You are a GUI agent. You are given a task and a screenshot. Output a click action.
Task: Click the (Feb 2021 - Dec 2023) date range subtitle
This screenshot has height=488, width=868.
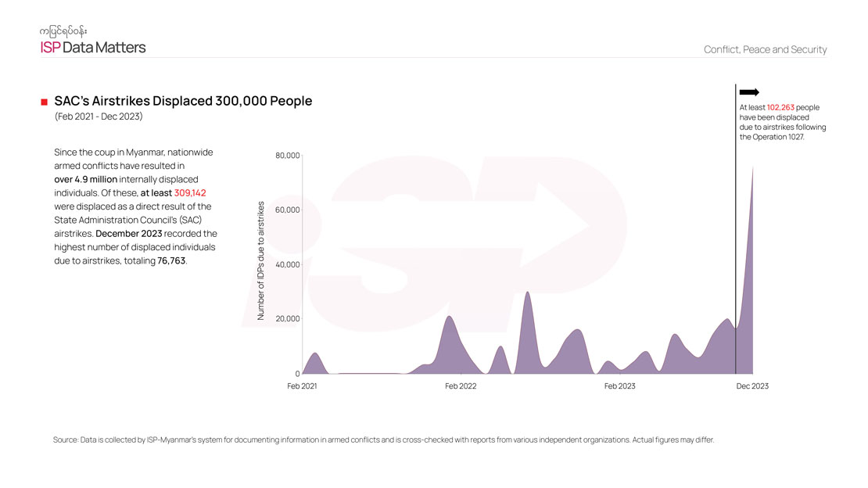tap(99, 117)
